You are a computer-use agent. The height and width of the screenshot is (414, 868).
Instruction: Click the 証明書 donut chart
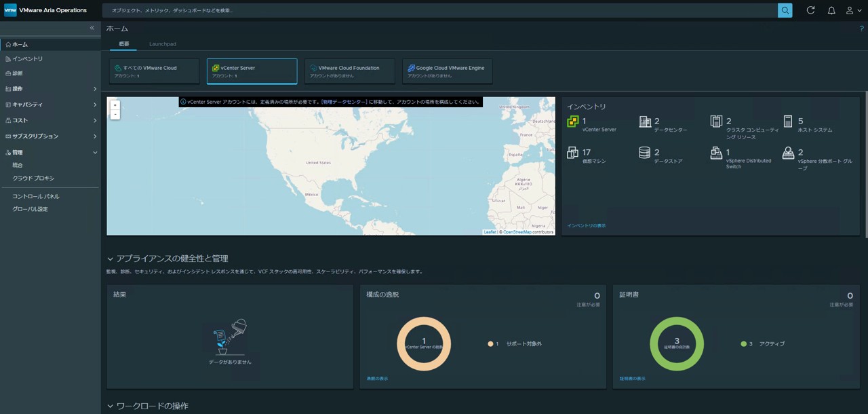[x=677, y=344]
